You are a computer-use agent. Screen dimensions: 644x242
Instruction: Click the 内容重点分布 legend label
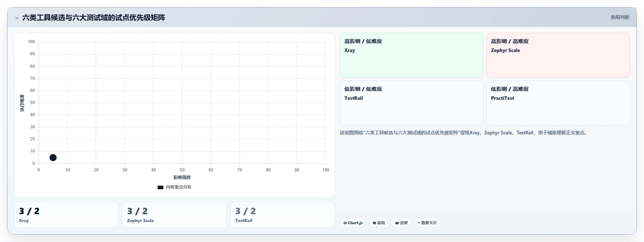(x=178, y=187)
